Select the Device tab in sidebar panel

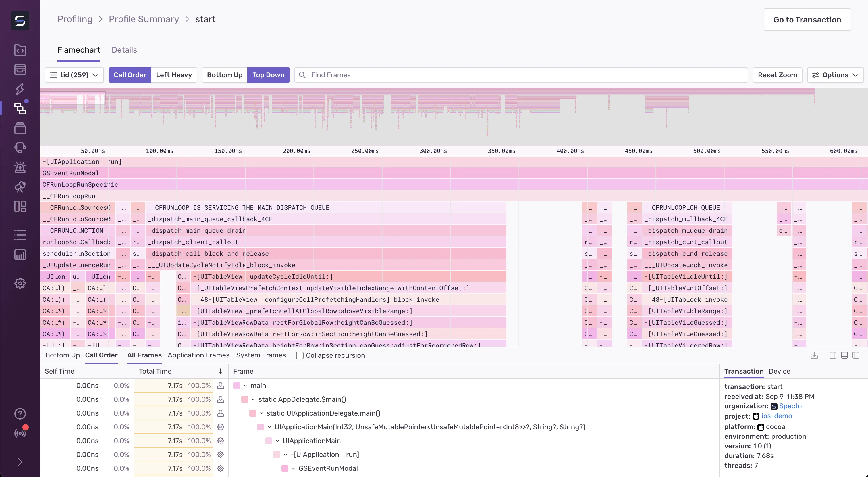[x=779, y=371]
